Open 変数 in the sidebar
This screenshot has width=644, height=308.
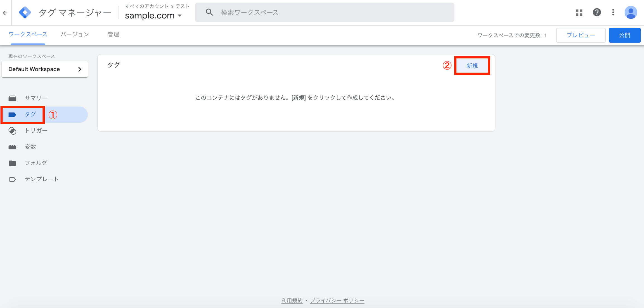30,147
